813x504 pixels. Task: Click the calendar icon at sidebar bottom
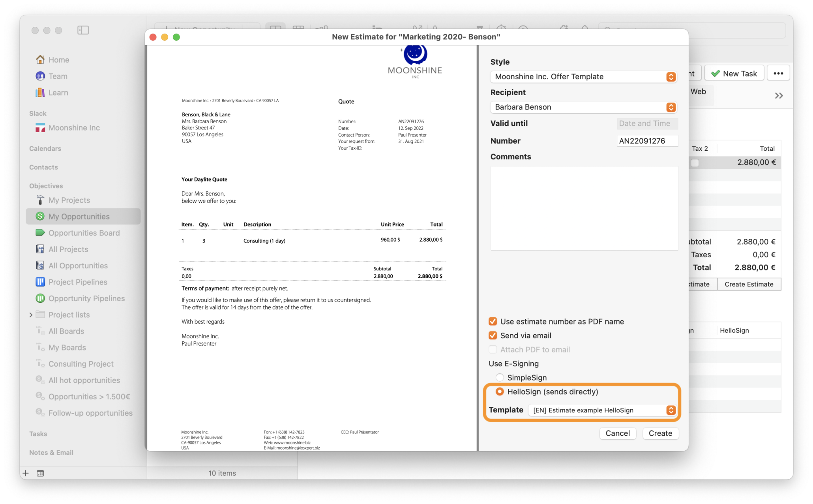(x=40, y=473)
